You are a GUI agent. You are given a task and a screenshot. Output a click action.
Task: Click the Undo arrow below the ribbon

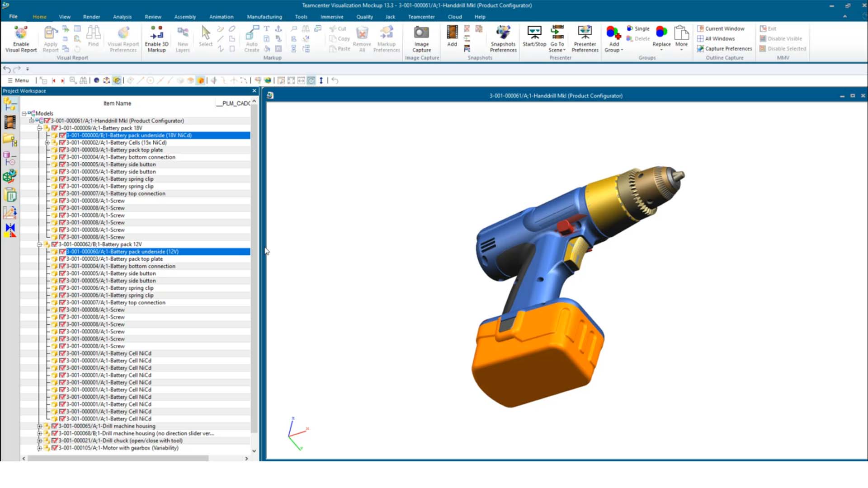click(x=7, y=69)
